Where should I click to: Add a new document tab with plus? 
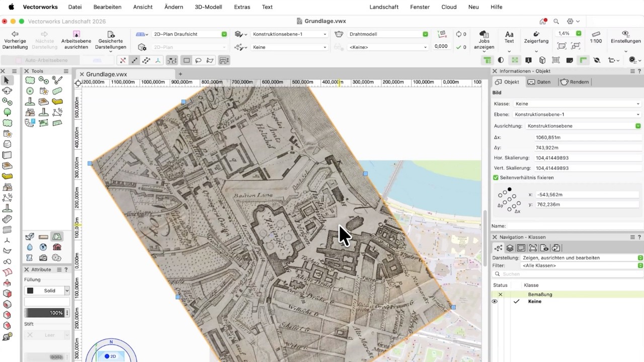point(180,74)
